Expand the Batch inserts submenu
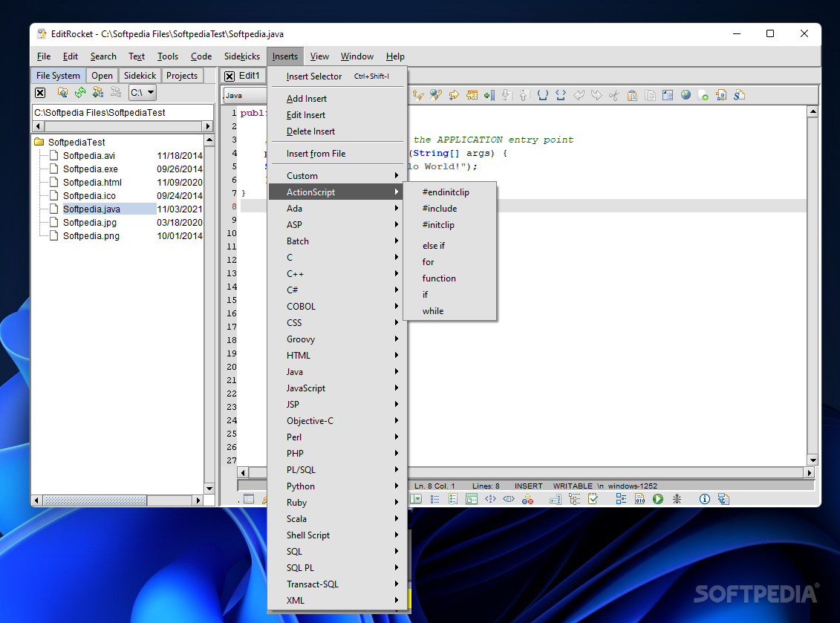The height and width of the screenshot is (623, 840). point(337,241)
